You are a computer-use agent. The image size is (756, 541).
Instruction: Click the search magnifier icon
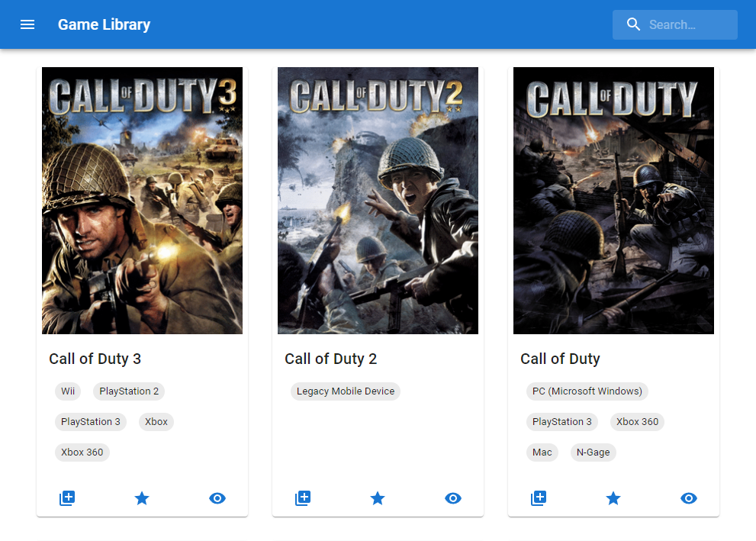[x=633, y=24]
